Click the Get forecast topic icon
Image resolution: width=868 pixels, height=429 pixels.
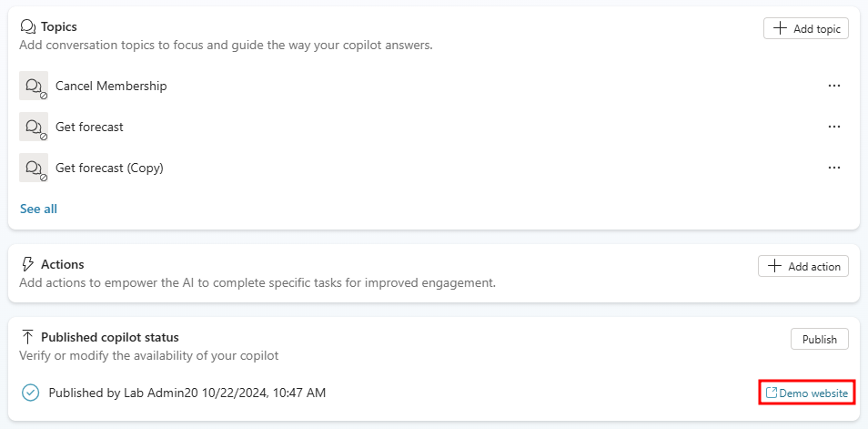pyautogui.click(x=34, y=128)
